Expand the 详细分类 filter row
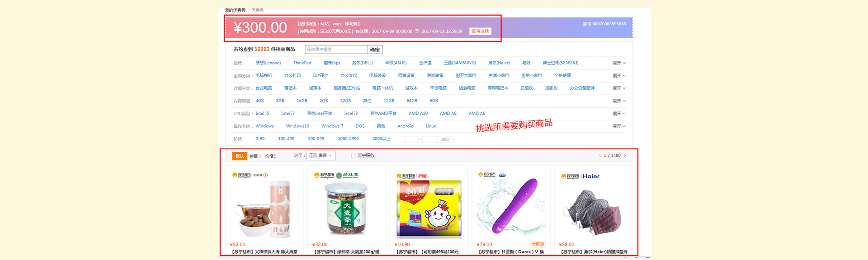The width and height of the screenshot is (868, 260). [x=619, y=88]
